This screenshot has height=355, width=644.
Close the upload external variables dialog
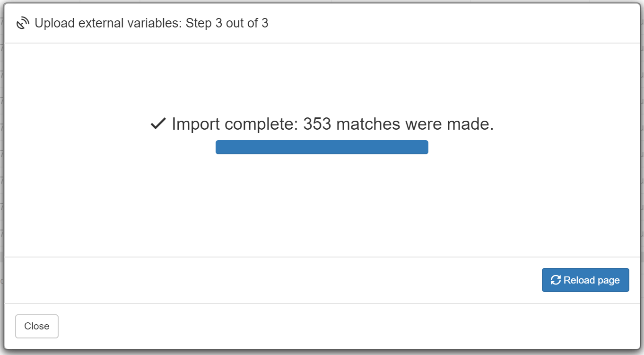click(x=37, y=327)
